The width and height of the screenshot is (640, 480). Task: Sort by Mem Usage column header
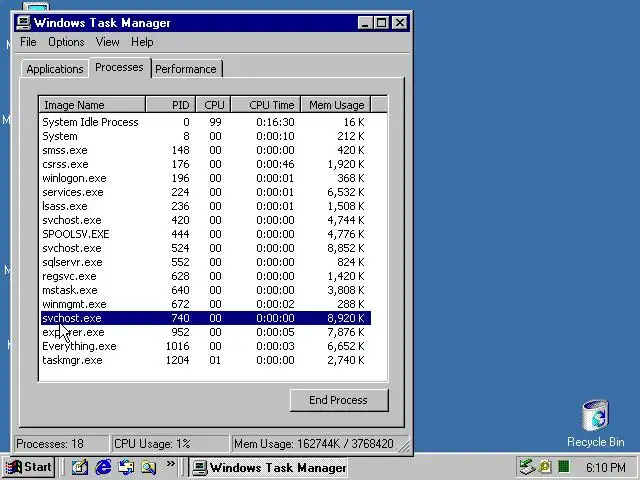pyautogui.click(x=336, y=105)
